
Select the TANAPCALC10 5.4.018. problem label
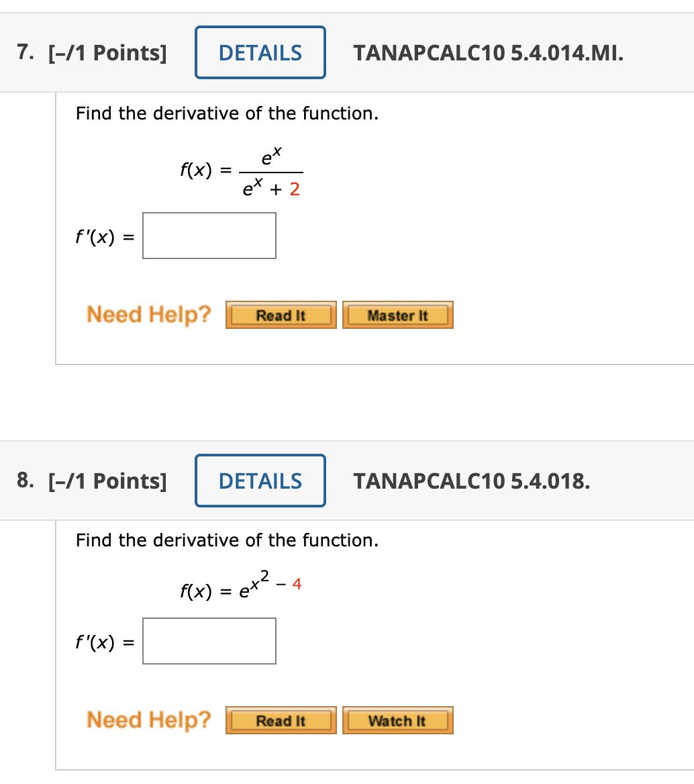click(472, 481)
